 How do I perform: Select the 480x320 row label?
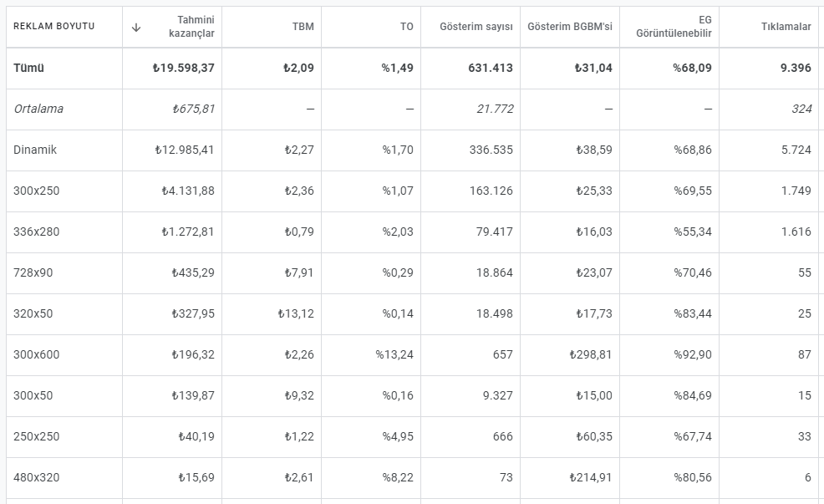36,478
